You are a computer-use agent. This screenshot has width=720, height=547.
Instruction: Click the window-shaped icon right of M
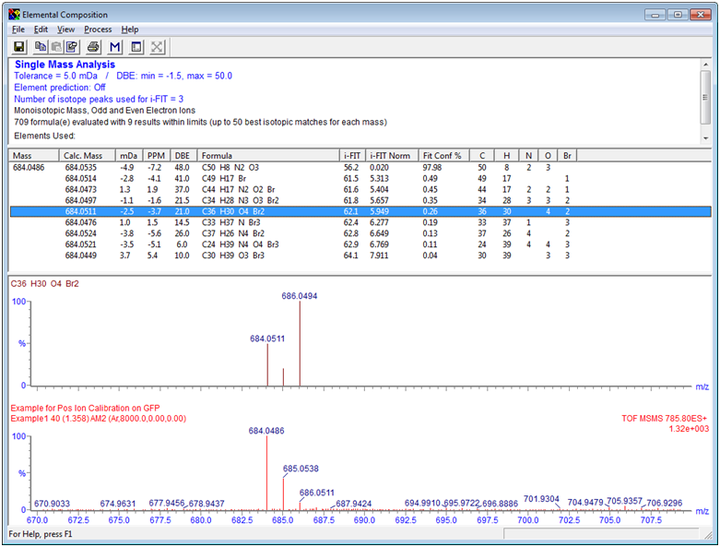click(x=136, y=46)
